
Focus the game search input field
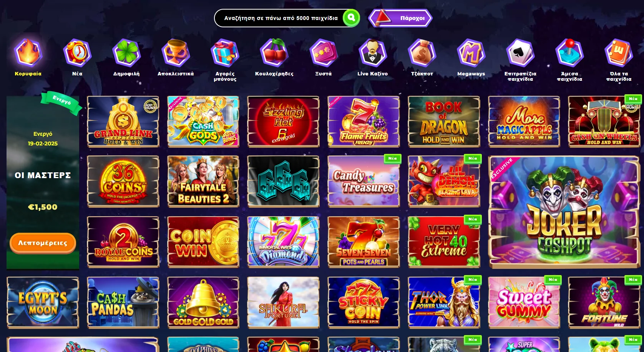coord(281,18)
